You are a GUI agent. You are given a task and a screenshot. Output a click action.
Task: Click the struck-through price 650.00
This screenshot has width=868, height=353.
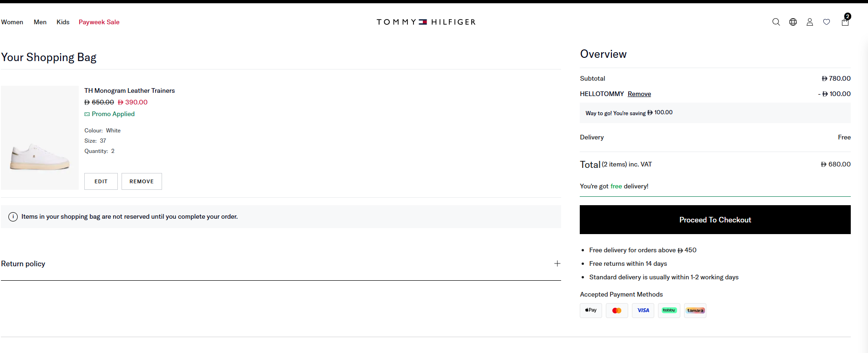(x=99, y=102)
